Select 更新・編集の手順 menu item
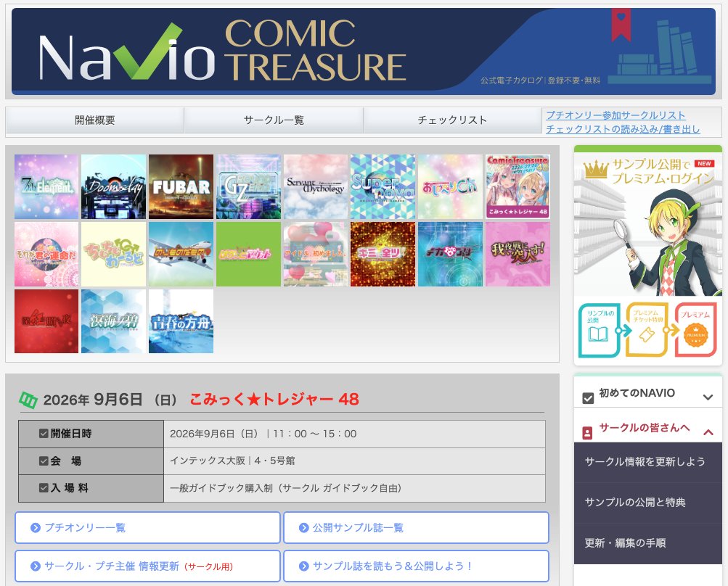The height and width of the screenshot is (586, 728). pos(648,543)
